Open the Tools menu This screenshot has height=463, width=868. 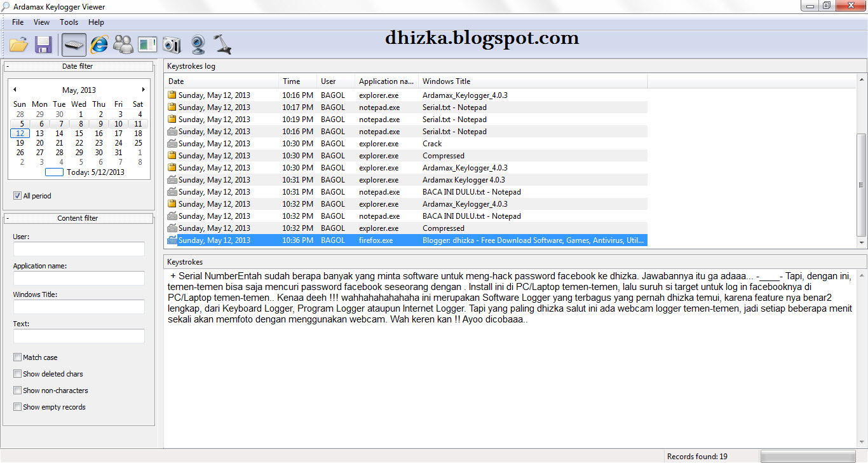click(x=69, y=22)
